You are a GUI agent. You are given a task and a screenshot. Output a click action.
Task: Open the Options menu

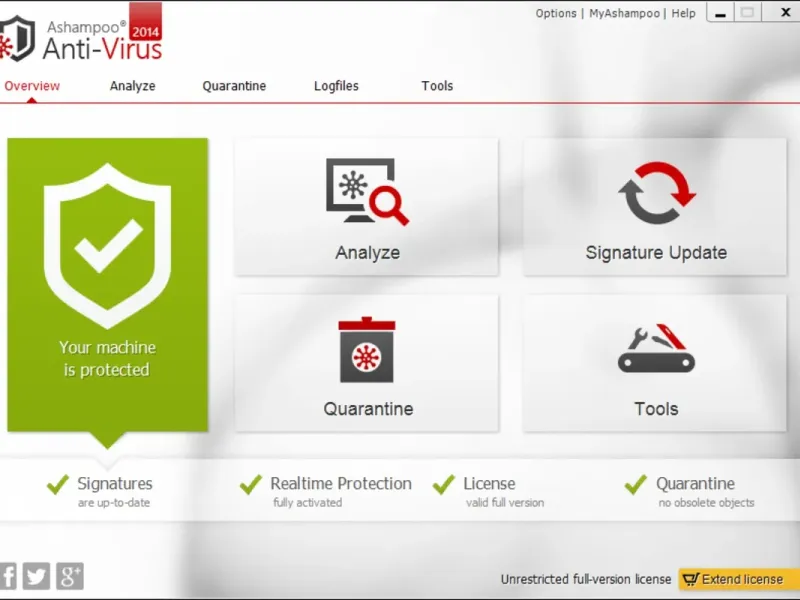[556, 13]
